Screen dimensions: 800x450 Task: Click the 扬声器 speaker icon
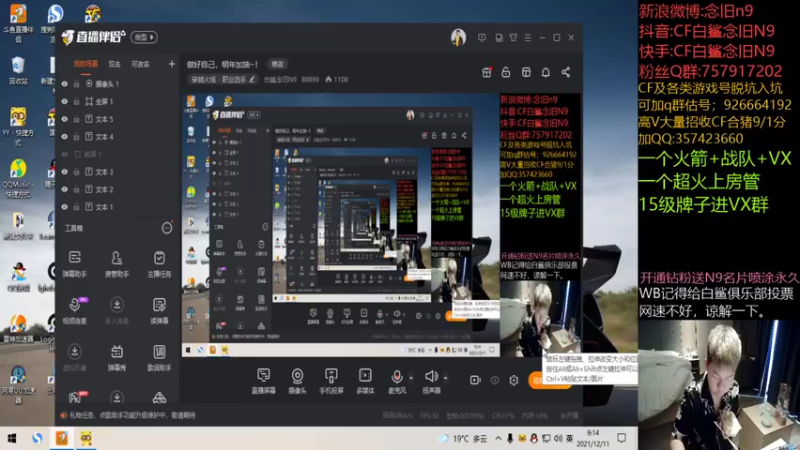point(431,377)
